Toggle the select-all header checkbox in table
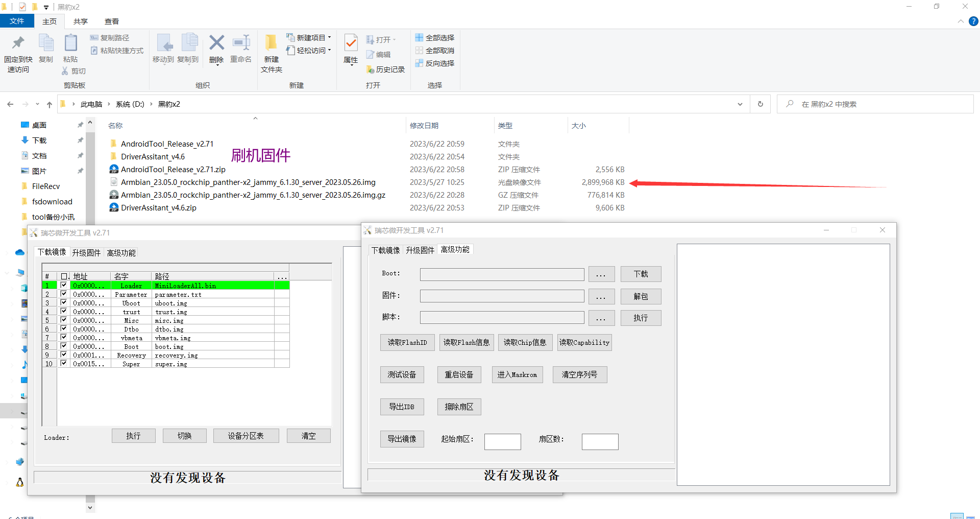 pos(64,276)
